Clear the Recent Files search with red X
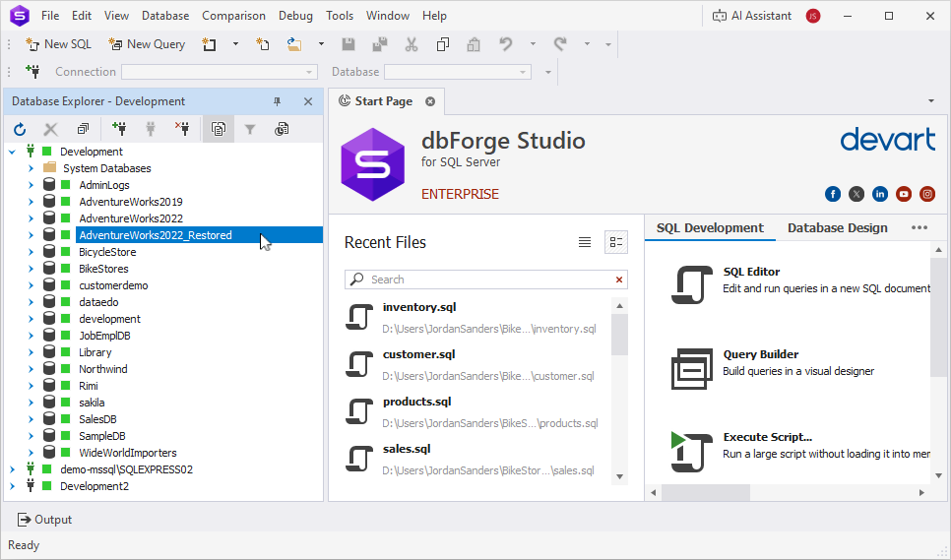951x560 pixels. pyautogui.click(x=619, y=280)
